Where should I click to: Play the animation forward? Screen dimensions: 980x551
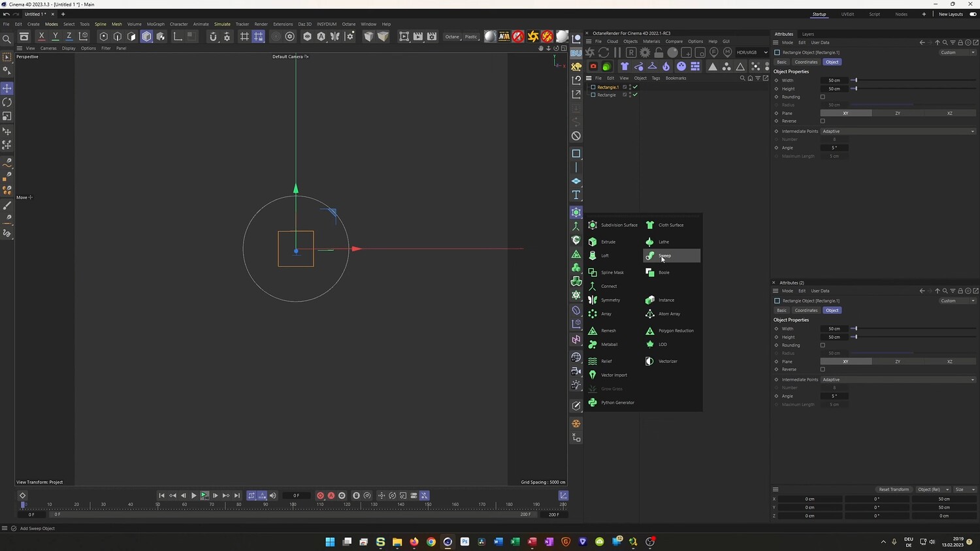(194, 496)
